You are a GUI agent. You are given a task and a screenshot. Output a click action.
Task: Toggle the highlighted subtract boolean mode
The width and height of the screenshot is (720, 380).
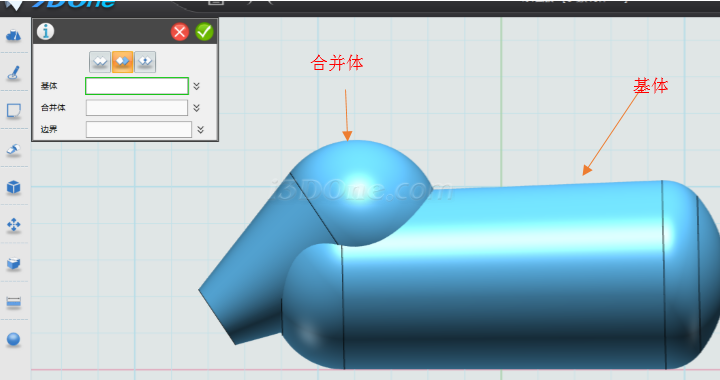pos(122,62)
